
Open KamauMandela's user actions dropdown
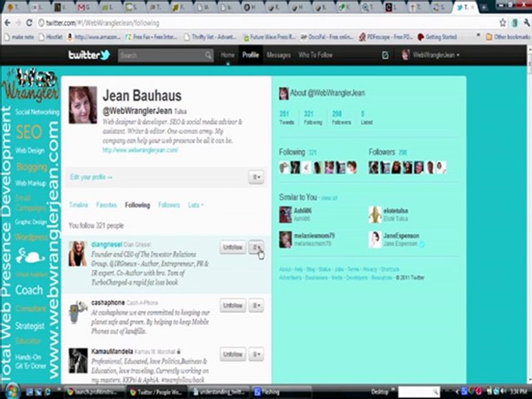tap(256, 354)
